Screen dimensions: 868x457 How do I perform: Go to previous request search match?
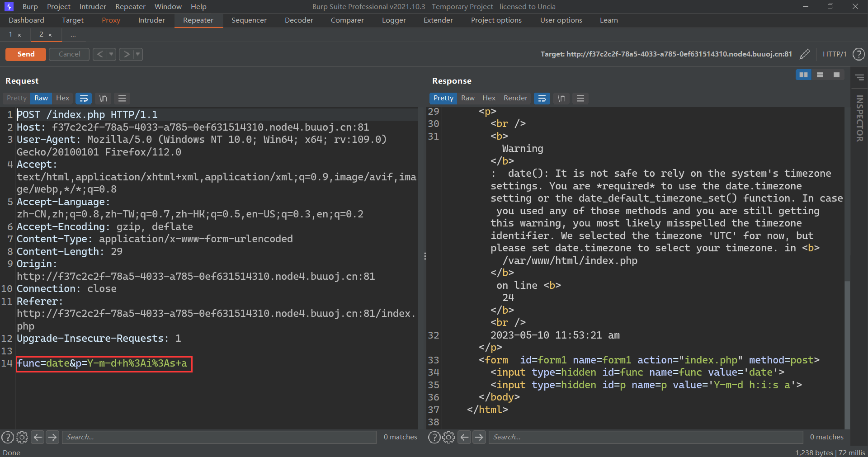38,437
